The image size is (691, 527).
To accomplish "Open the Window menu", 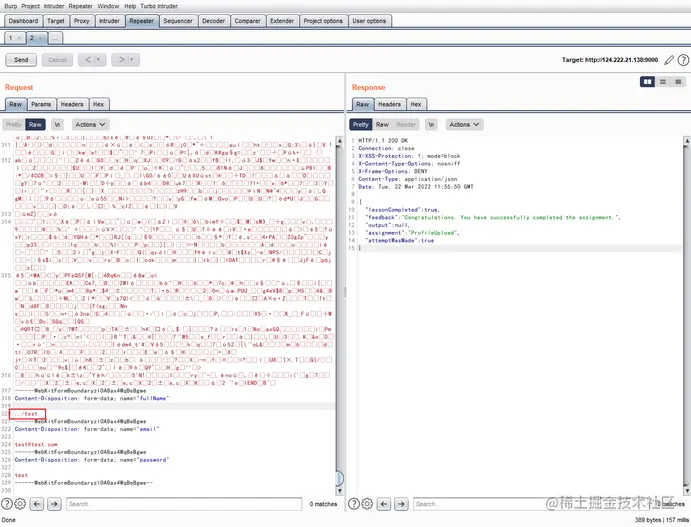I will pos(108,6).
